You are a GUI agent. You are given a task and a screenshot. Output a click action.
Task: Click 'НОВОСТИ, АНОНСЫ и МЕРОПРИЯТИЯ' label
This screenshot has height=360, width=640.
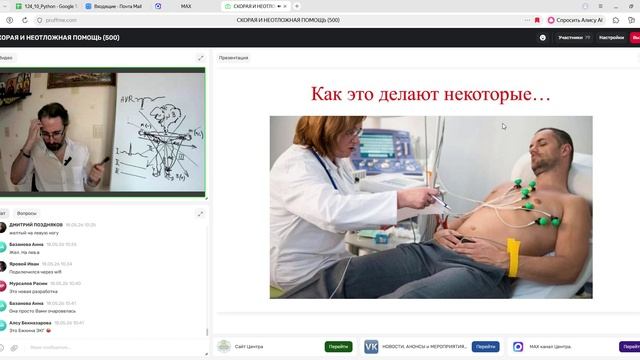tap(424, 347)
